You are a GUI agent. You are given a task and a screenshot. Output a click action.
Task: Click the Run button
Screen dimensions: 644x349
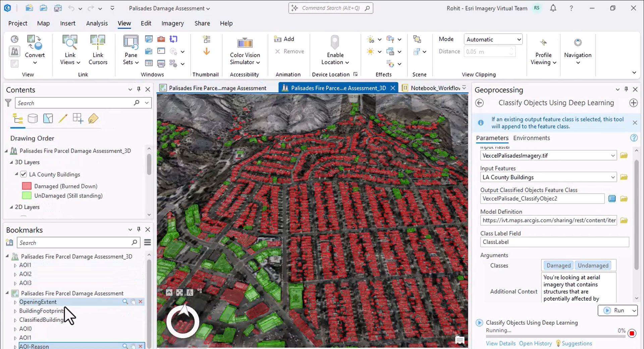point(614,310)
